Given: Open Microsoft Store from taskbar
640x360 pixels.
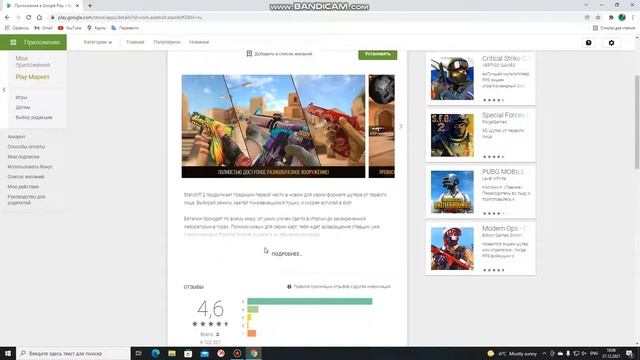Looking at the screenshot, I should pyautogui.click(x=188, y=353).
